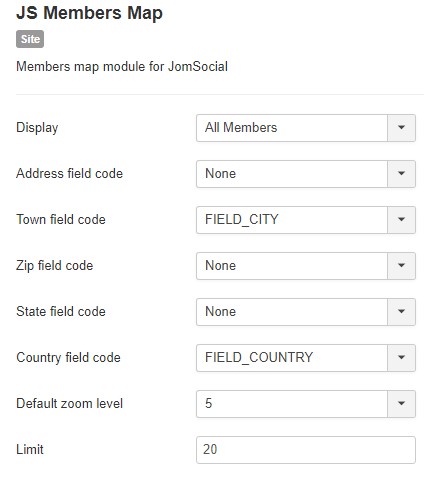Click the Country field code label
This screenshot has width=424, height=478.
[x=68, y=358]
